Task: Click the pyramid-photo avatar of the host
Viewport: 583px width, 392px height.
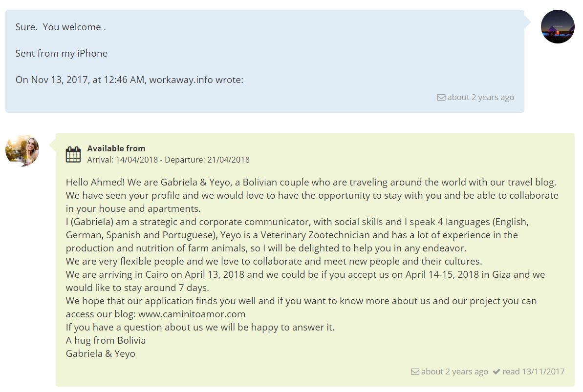Action: coord(558,27)
